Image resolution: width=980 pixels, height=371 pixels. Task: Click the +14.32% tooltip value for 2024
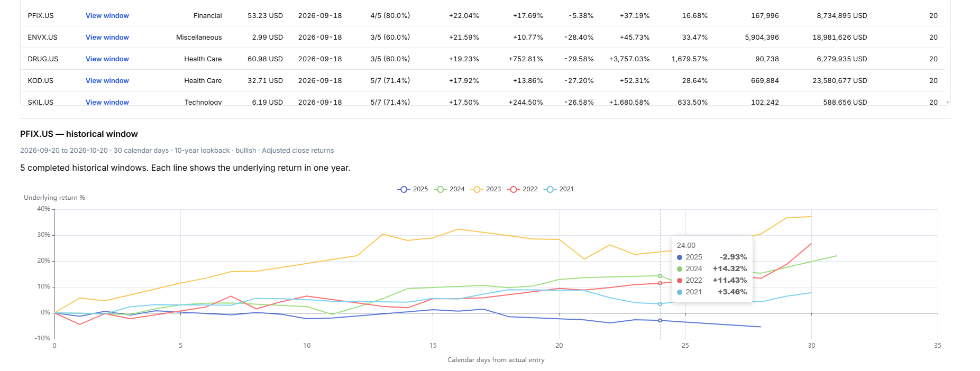coord(730,269)
